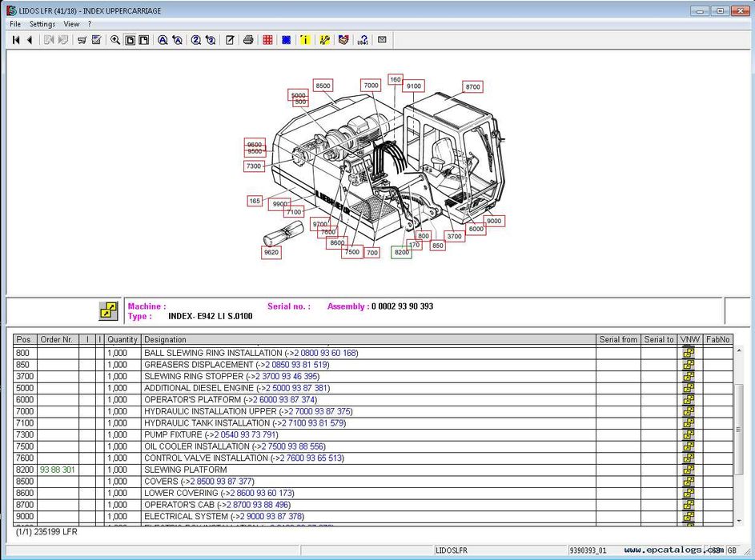
Task: Jump to first page using toolbar arrow
Action: (x=15, y=40)
